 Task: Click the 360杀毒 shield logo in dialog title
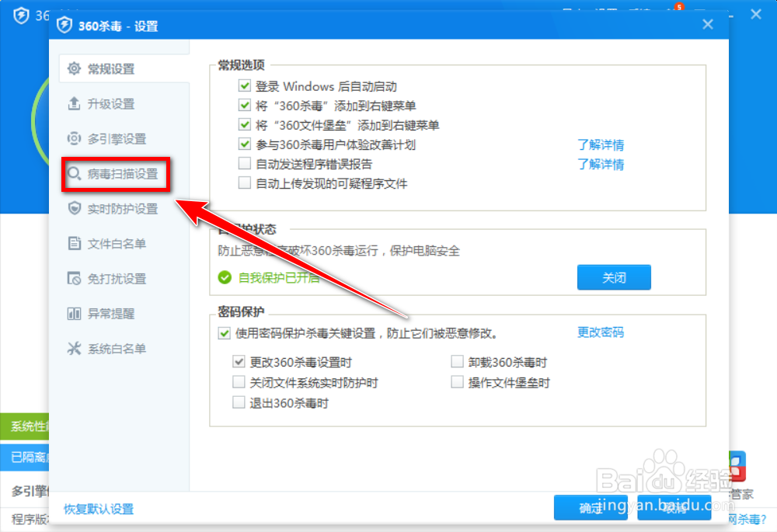click(x=64, y=25)
